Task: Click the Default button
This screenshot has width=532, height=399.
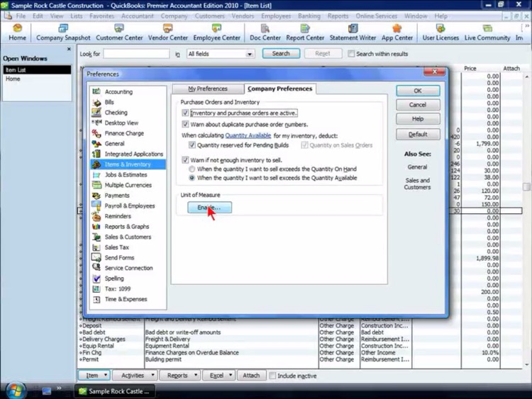Action: (x=418, y=134)
